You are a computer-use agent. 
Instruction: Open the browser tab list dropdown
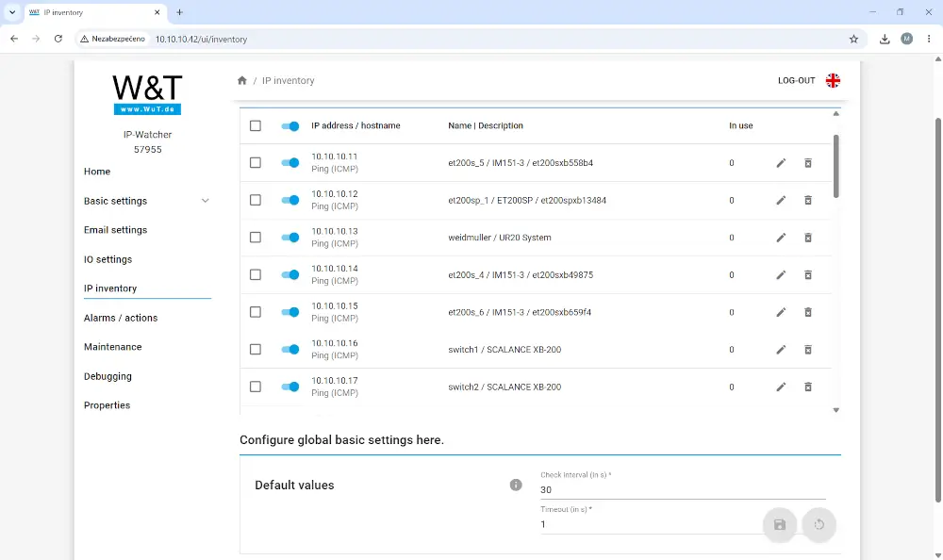(x=12, y=12)
